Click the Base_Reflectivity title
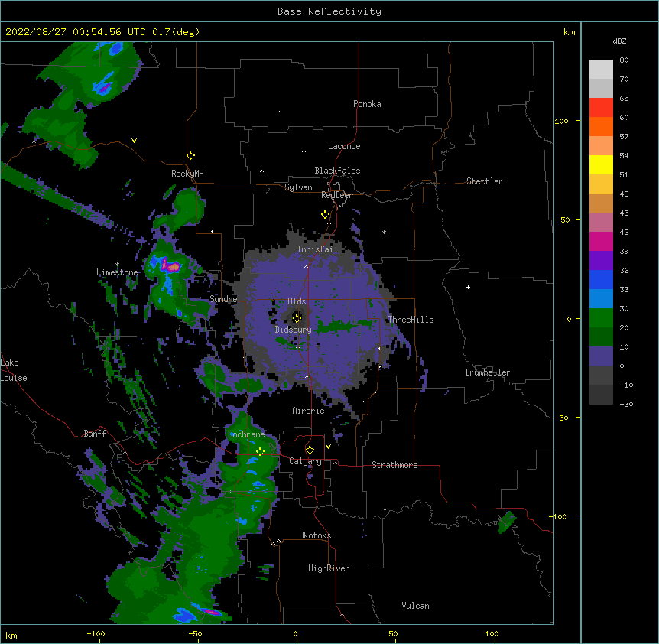The image size is (659, 644). point(329,11)
